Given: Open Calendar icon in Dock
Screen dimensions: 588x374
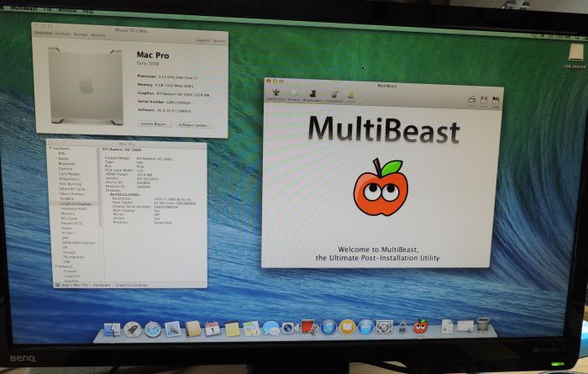Looking at the screenshot, I should click(x=213, y=329).
